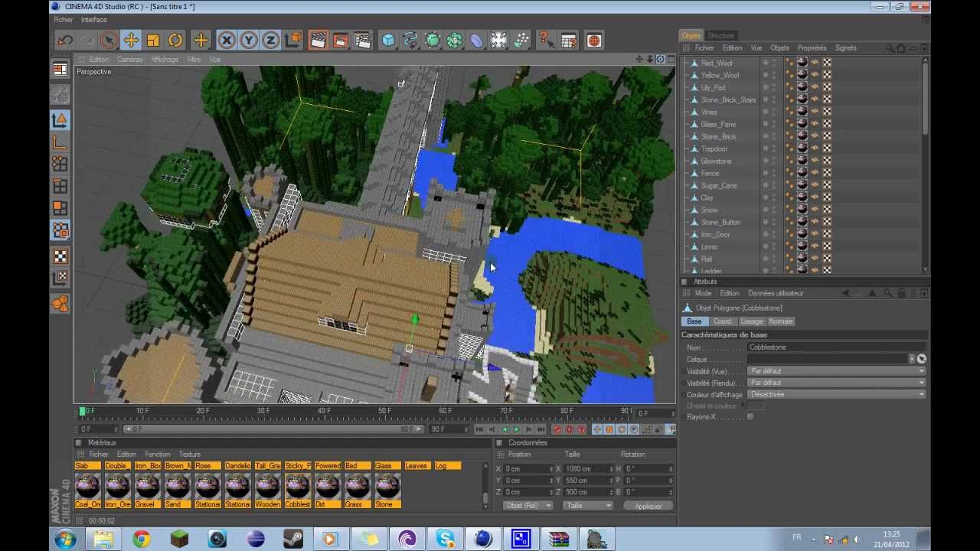980x551 pixels.
Task: Switch to the Structure tab
Action: click(x=720, y=35)
